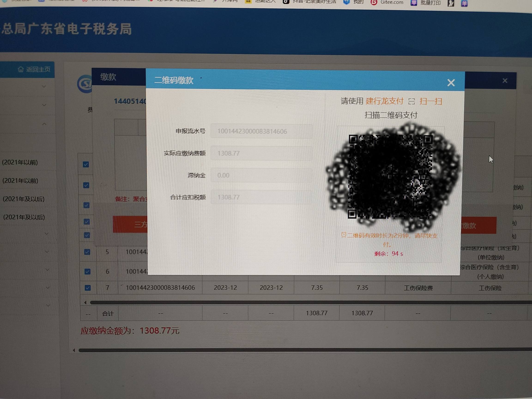Click the red 三方 payment button
The height and width of the screenshot is (399, 532).
pyautogui.click(x=130, y=224)
